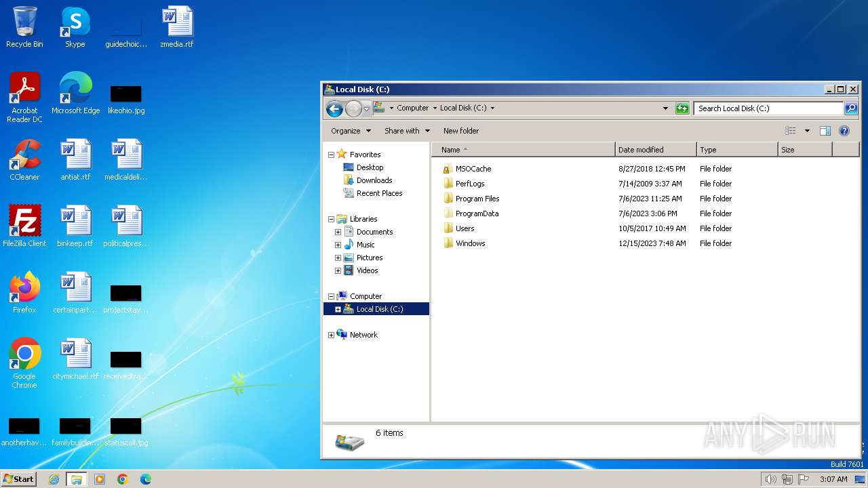
Task: Collapse the Favorites tree section
Action: [331, 155]
